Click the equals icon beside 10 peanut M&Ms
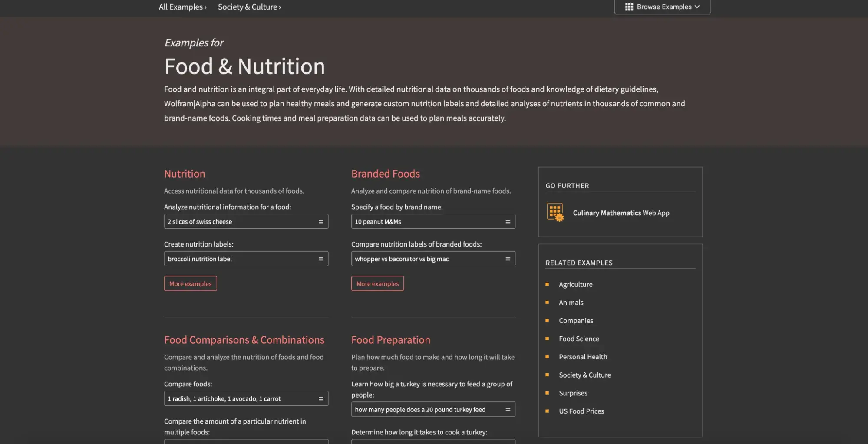This screenshot has width=868, height=444. 508,221
